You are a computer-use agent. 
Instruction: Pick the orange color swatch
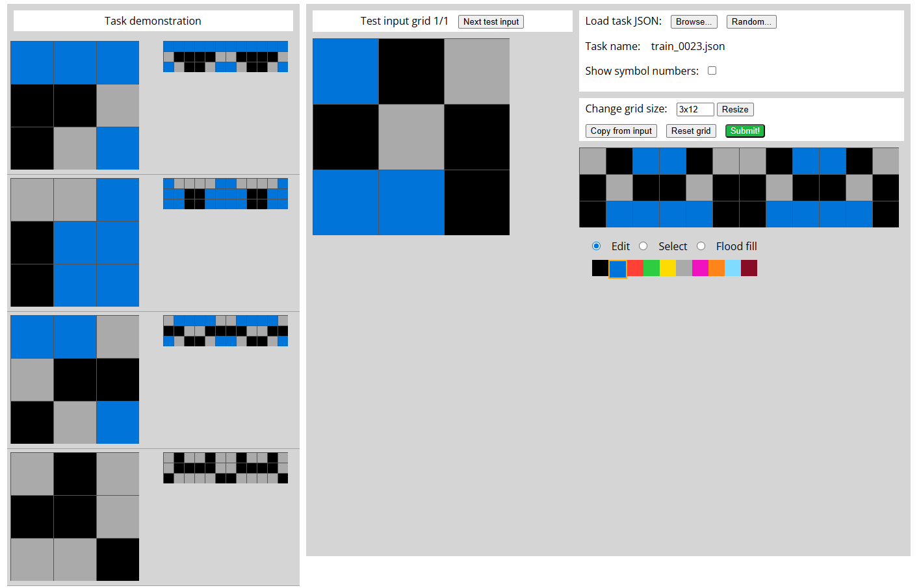tap(716, 268)
